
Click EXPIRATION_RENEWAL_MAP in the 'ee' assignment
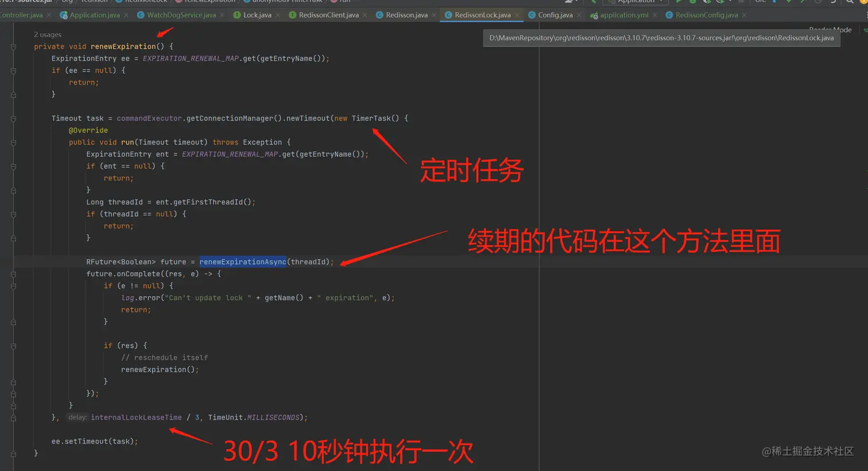click(191, 59)
